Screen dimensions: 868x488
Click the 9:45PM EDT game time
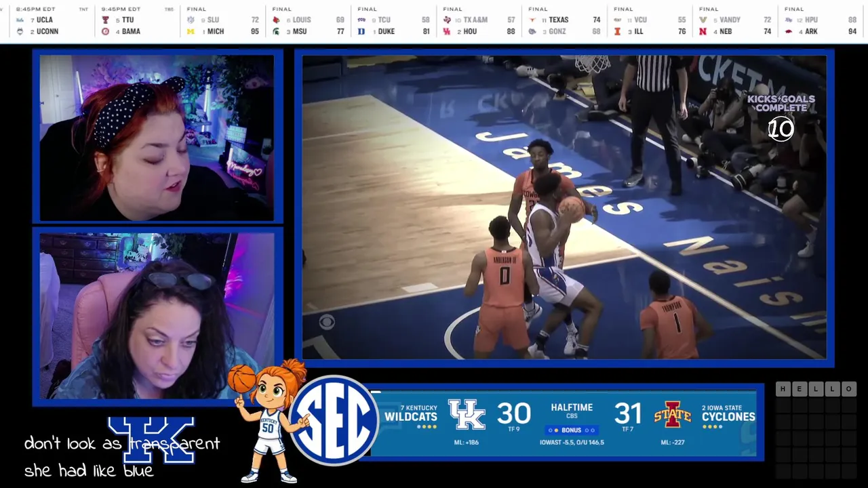121,9
